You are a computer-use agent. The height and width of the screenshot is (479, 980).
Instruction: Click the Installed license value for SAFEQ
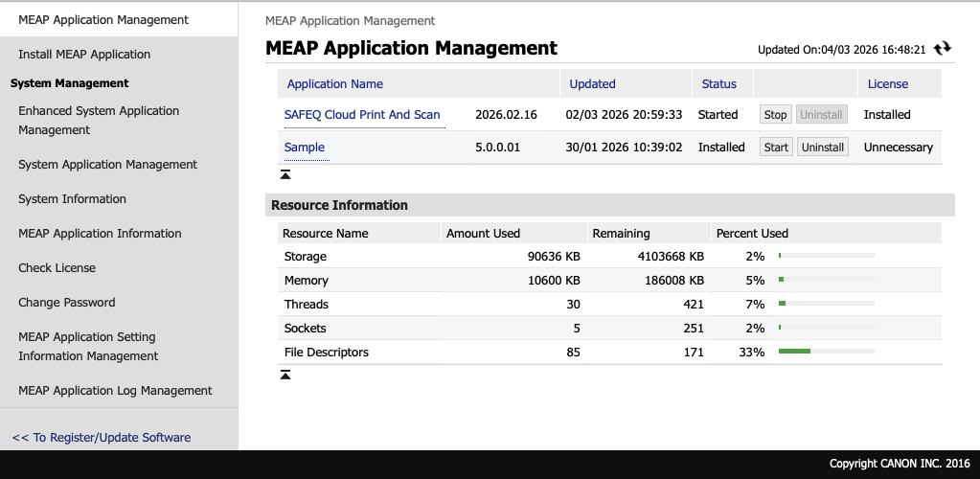(x=887, y=114)
